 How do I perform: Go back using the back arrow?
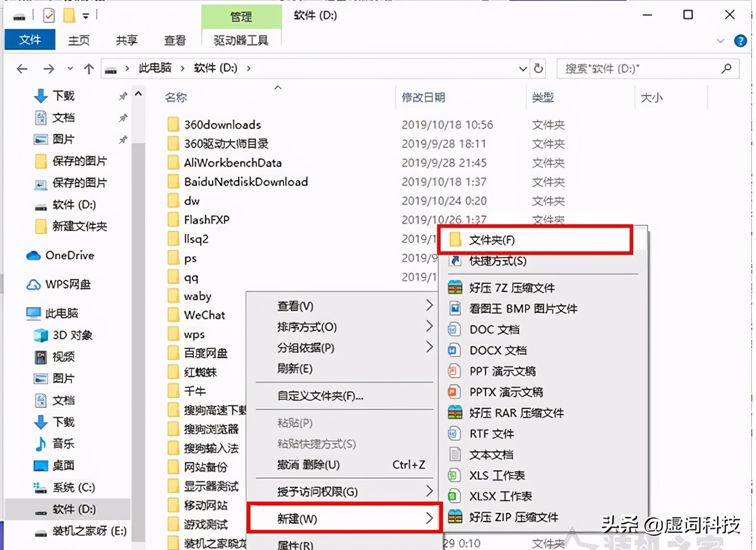[22, 68]
